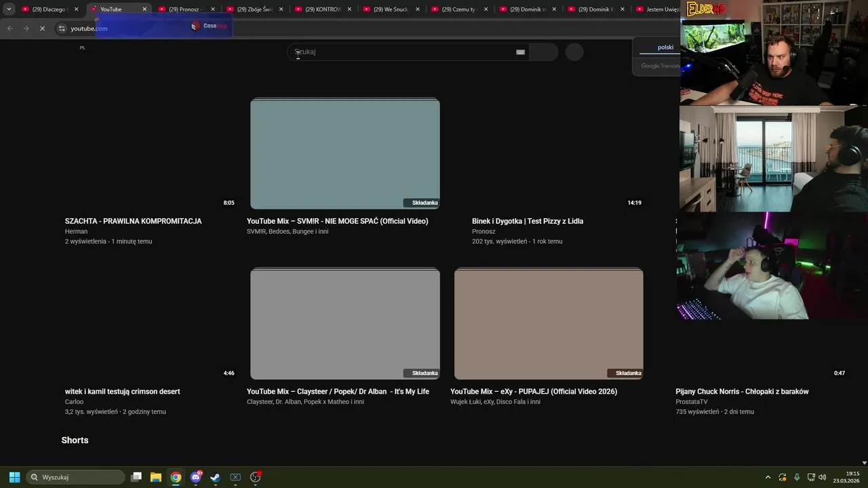
Task: Click the "202 tys. wyświetleń • 1 rok temu" text
Action: [x=517, y=241]
